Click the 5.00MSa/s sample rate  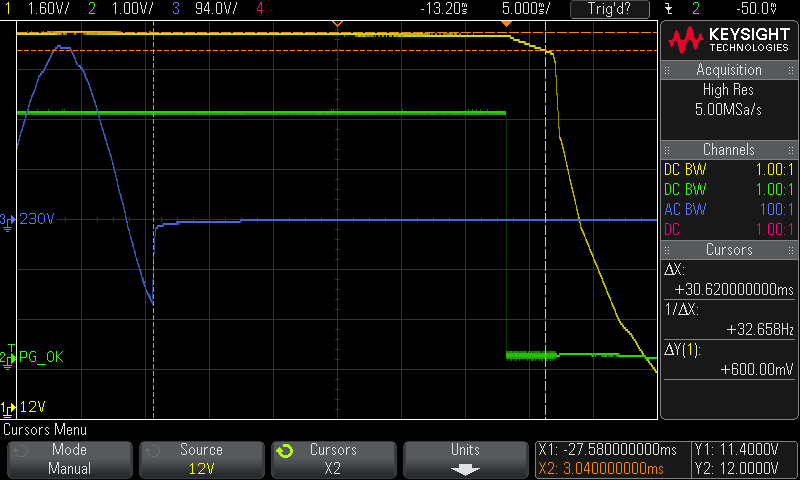click(x=728, y=109)
